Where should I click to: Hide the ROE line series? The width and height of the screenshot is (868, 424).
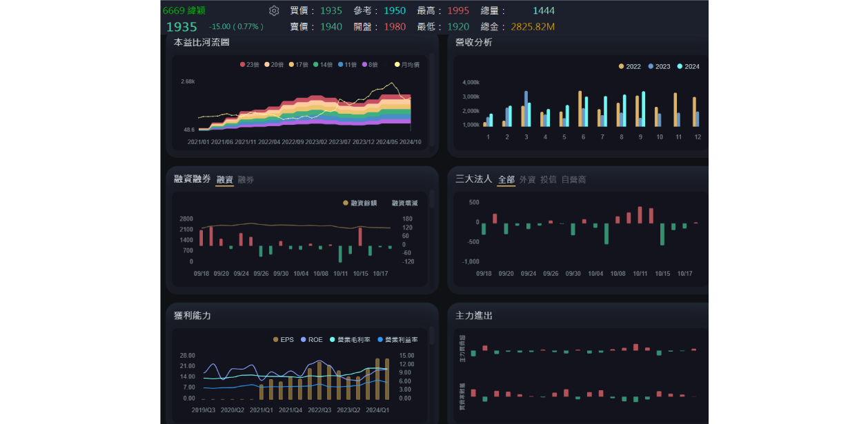(x=311, y=340)
